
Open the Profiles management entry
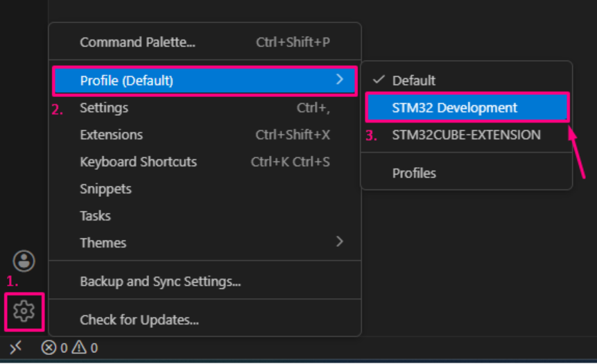414,173
